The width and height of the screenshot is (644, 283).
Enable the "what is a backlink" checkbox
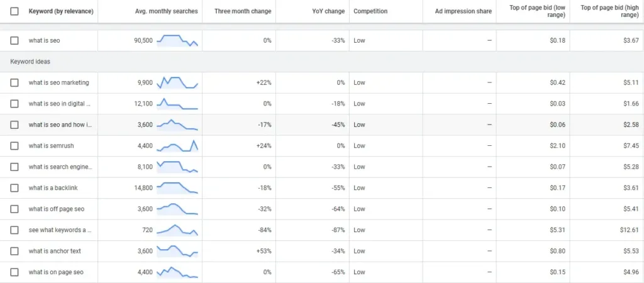click(14, 188)
